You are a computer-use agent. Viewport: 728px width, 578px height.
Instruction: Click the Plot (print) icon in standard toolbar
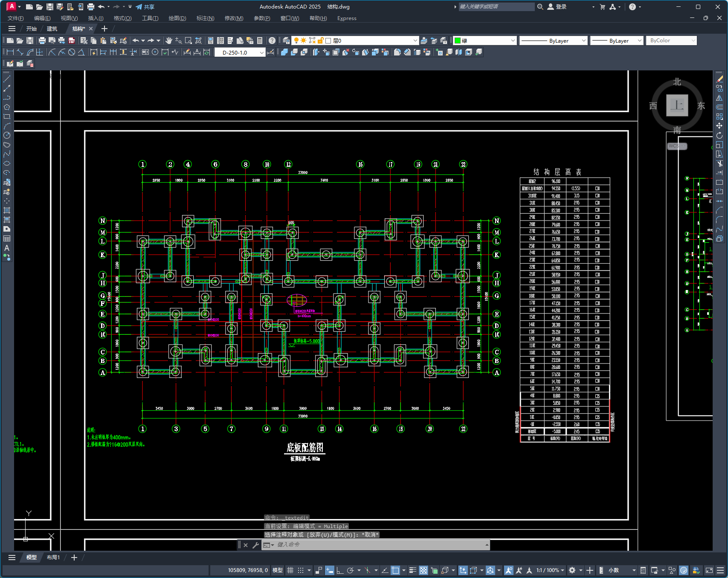[42, 41]
